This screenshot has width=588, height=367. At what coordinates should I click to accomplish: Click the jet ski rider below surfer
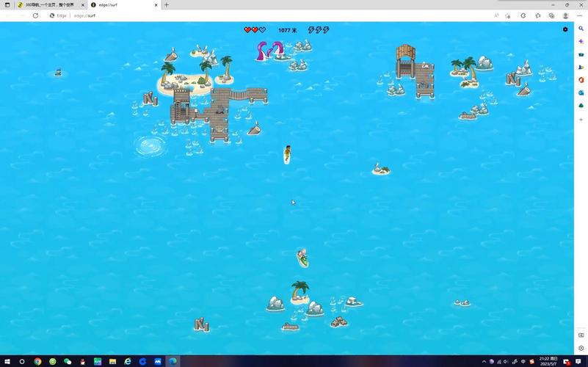click(x=302, y=258)
